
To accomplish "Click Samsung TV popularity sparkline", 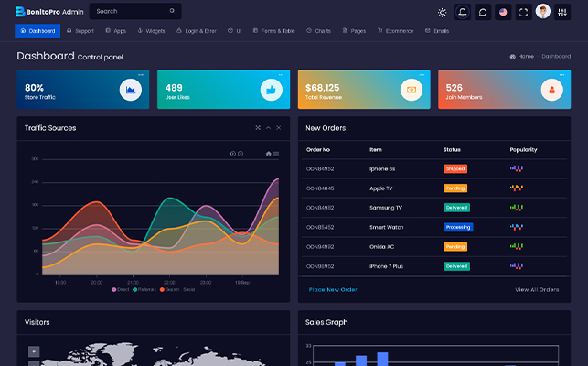I will pos(517,207).
